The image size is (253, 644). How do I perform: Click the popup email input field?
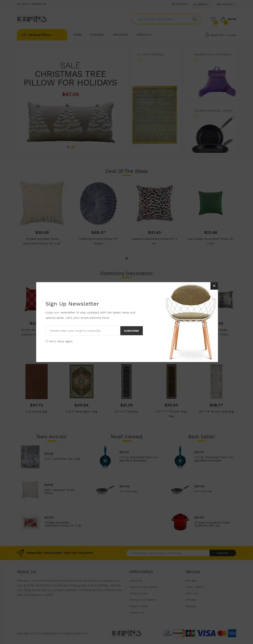[83, 331]
